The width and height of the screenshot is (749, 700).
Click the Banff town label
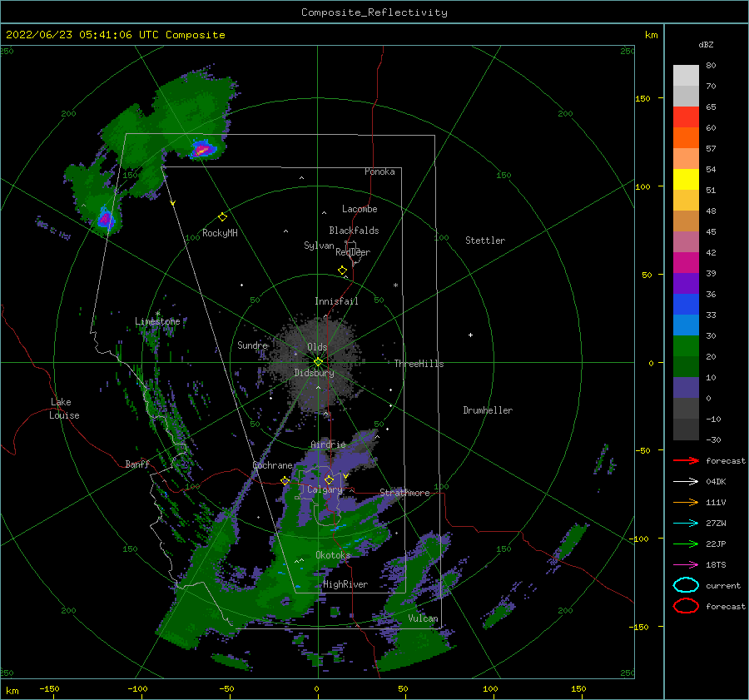(137, 464)
